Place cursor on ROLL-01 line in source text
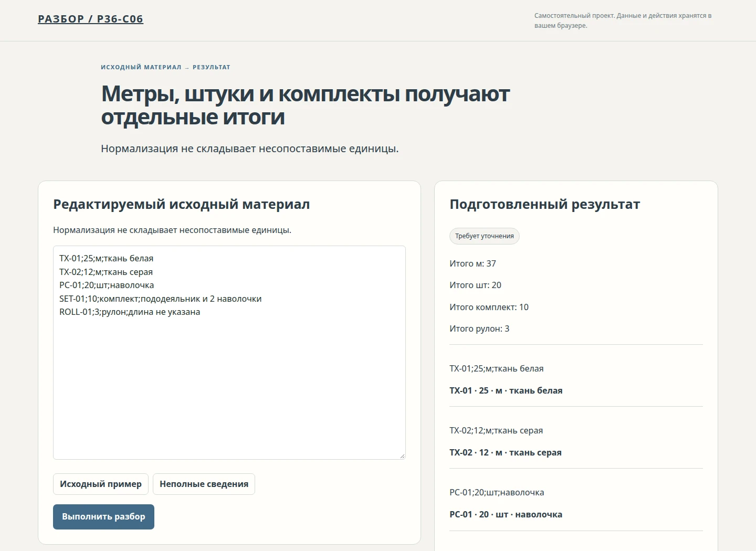 [x=130, y=312]
